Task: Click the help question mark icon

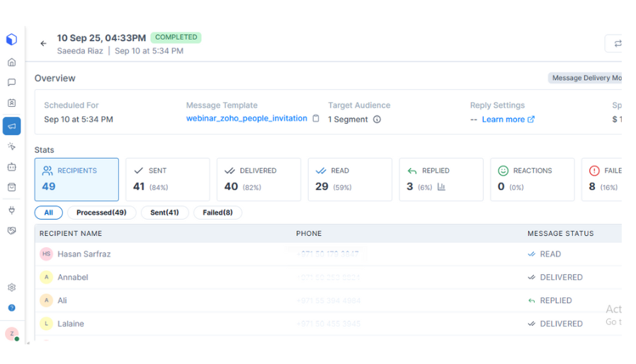Action: tap(11, 308)
